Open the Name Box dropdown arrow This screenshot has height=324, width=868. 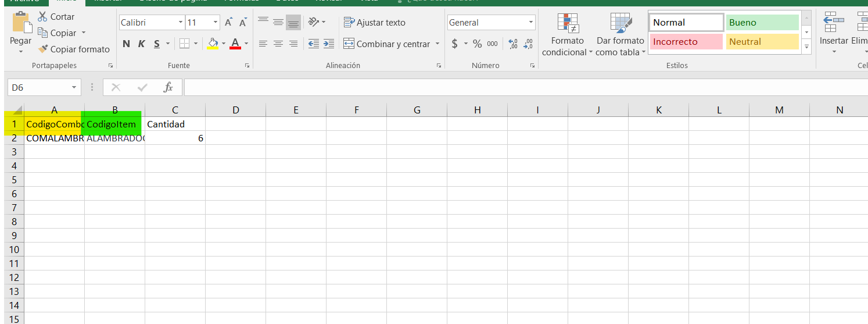click(x=74, y=87)
